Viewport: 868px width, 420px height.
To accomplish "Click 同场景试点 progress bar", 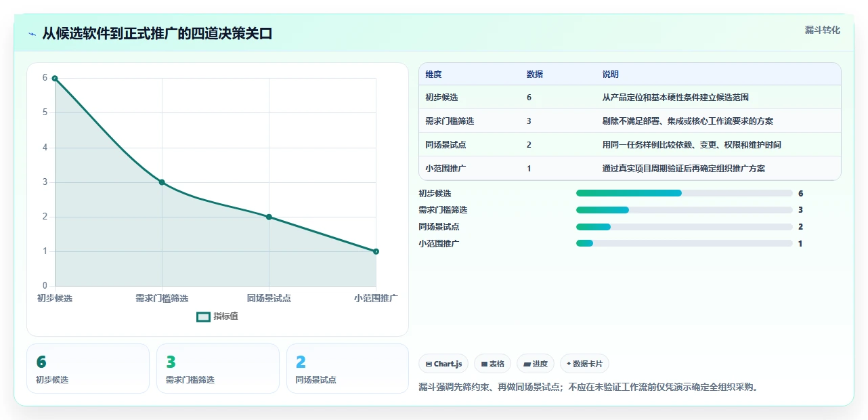I will [x=684, y=227].
